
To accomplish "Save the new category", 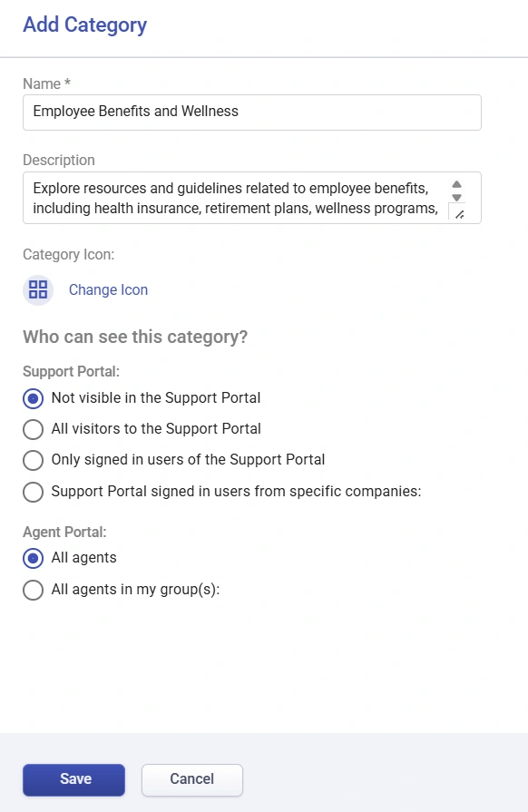I will [74, 779].
